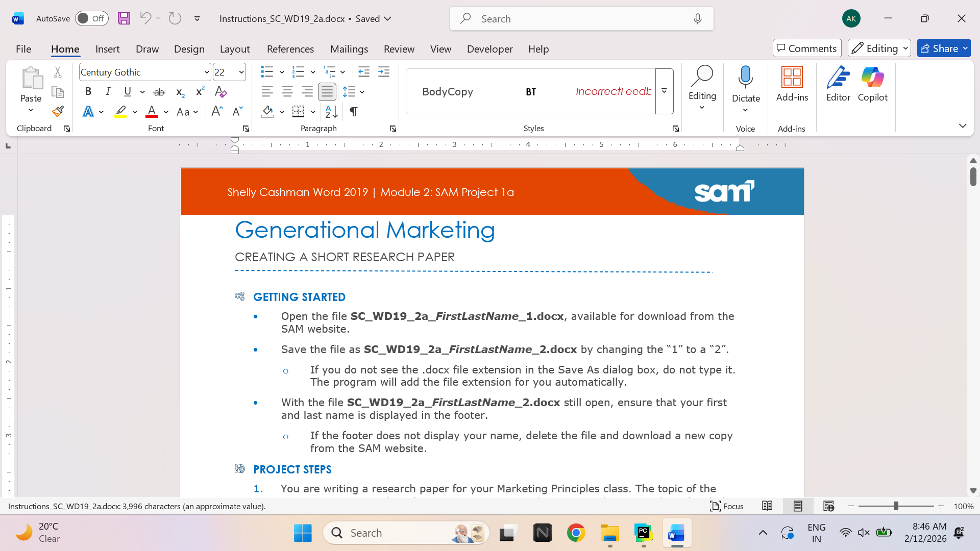Apply subscript formatting

click(x=180, y=92)
